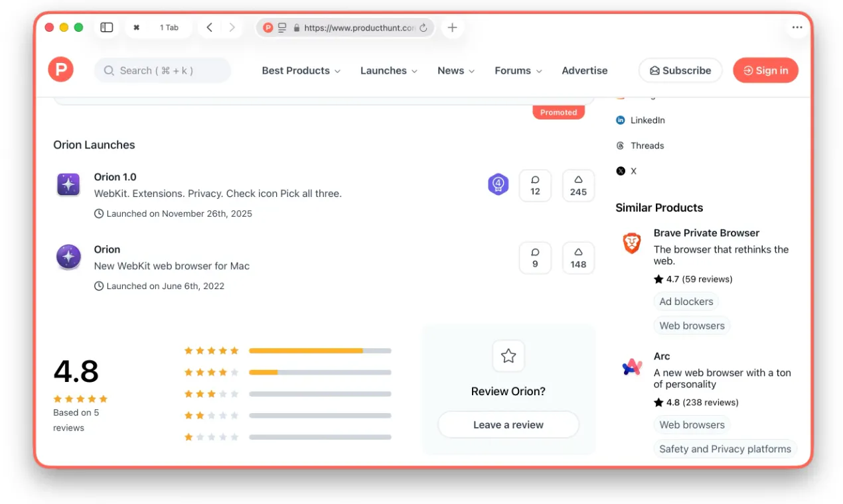The height and width of the screenshot is (504, 843).
Task: Open the Orion 1.0 launch title
Action: (115, 177)
